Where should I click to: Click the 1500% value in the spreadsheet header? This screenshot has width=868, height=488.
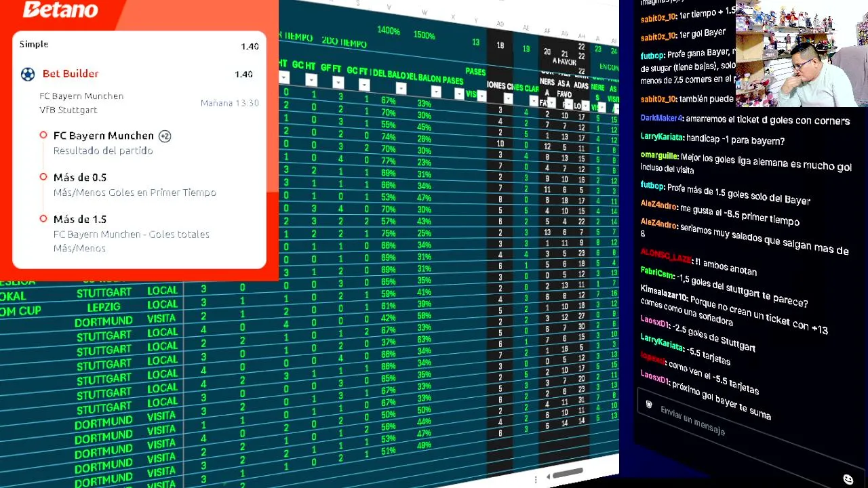click(x=424, y=35)
